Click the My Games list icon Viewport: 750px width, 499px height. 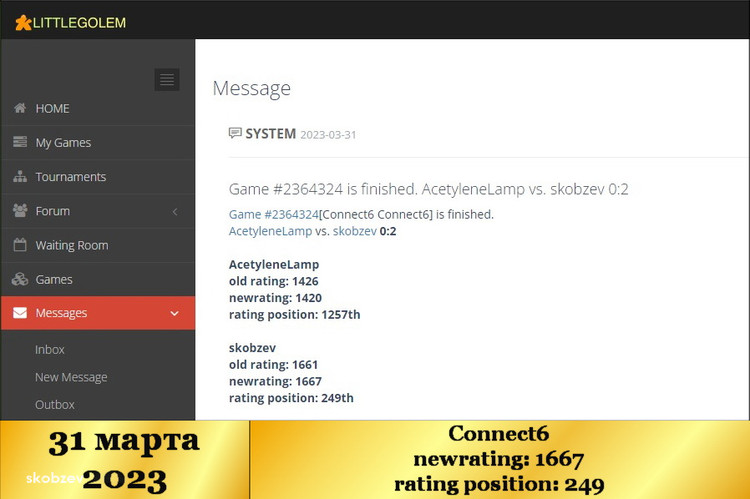click(20, 142)
